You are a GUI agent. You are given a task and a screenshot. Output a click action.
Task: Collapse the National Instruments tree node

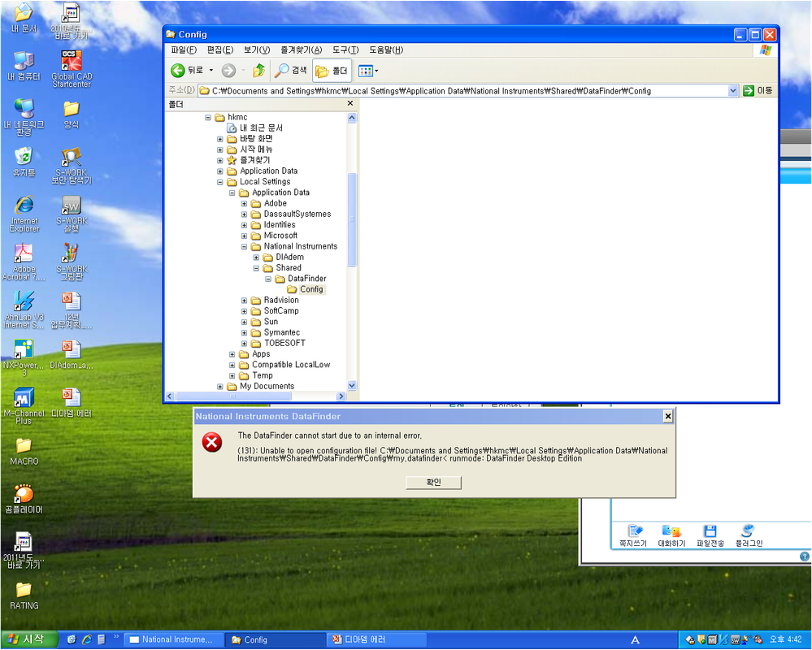point(244,247)
